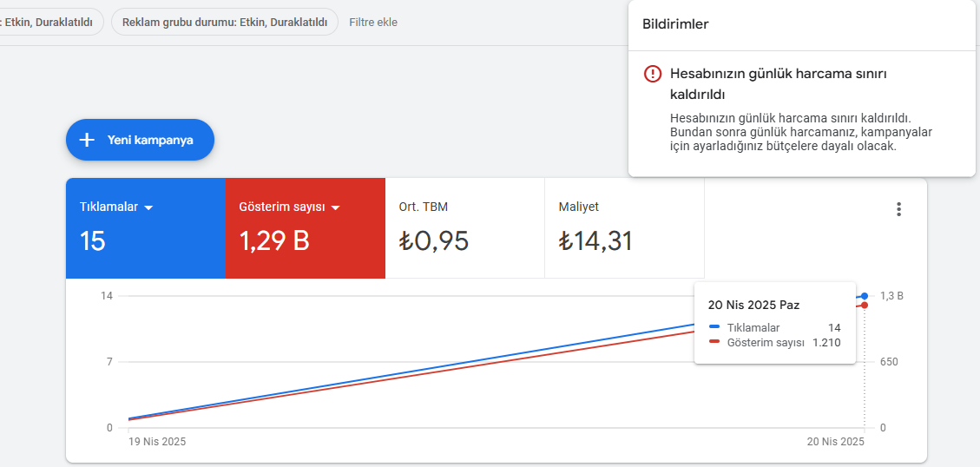Click the 19 Nis 2025 axis label
This screenshot has width=980, height=467.
(x=157, y=441)
